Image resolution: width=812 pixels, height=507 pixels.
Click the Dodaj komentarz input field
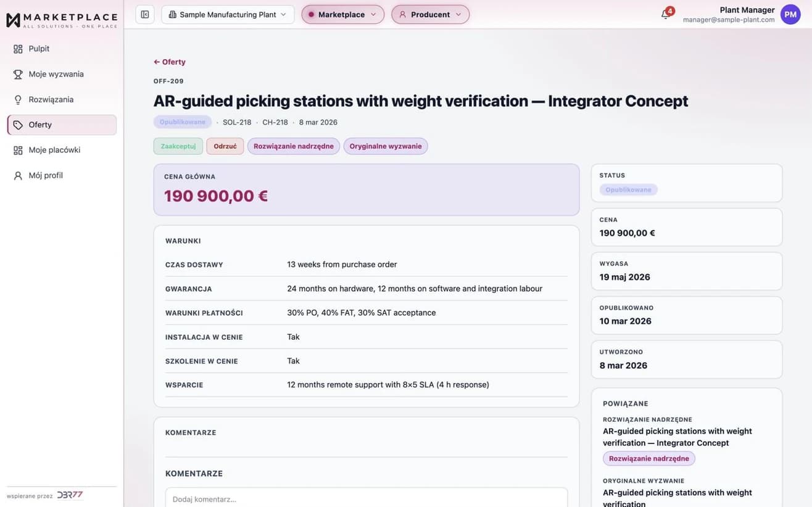point(367,497)
